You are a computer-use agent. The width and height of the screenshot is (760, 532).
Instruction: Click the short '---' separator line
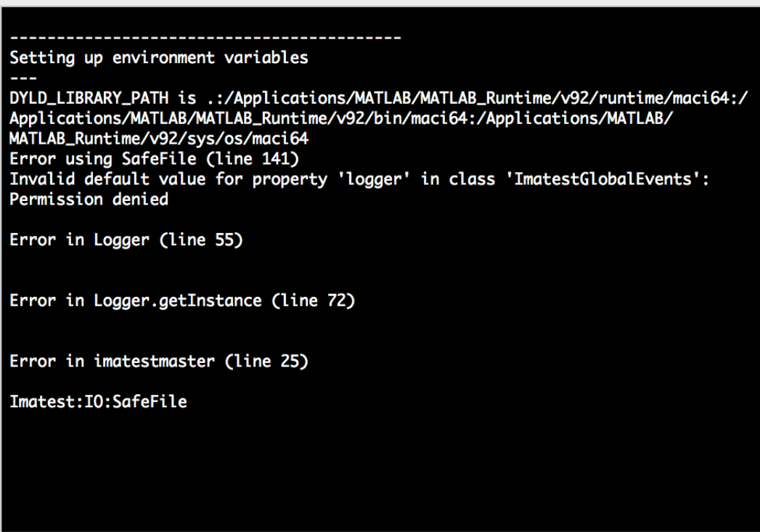coord(23,78)
